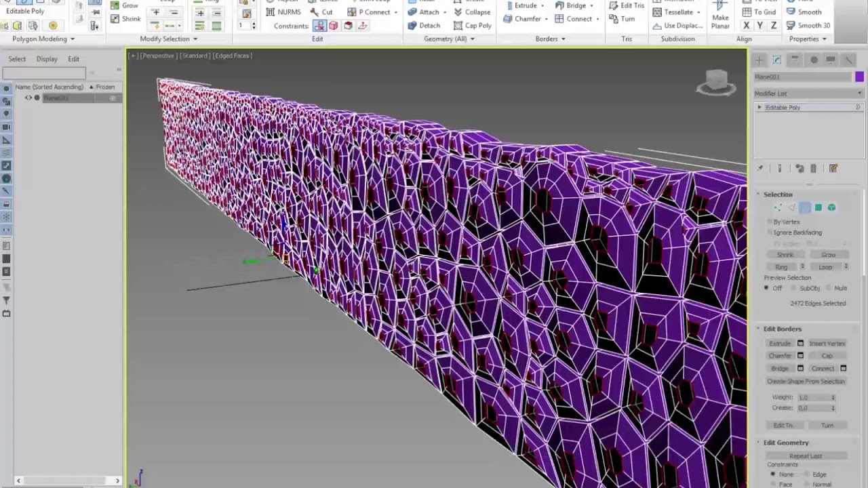Screen dimensions: 868x488
Task: Activate the Cut tool
Action: [x=321, y=12]
